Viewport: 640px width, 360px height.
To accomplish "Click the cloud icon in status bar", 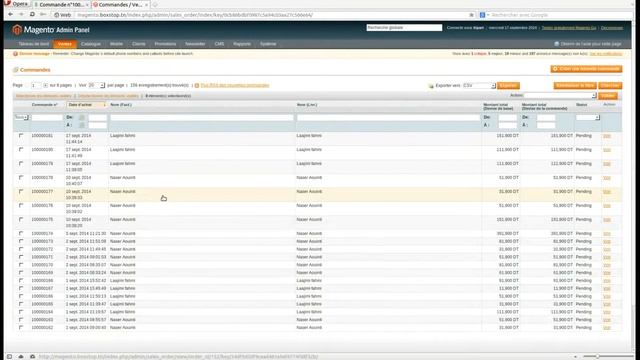I will pyautogui.click(x=21, y=356).
